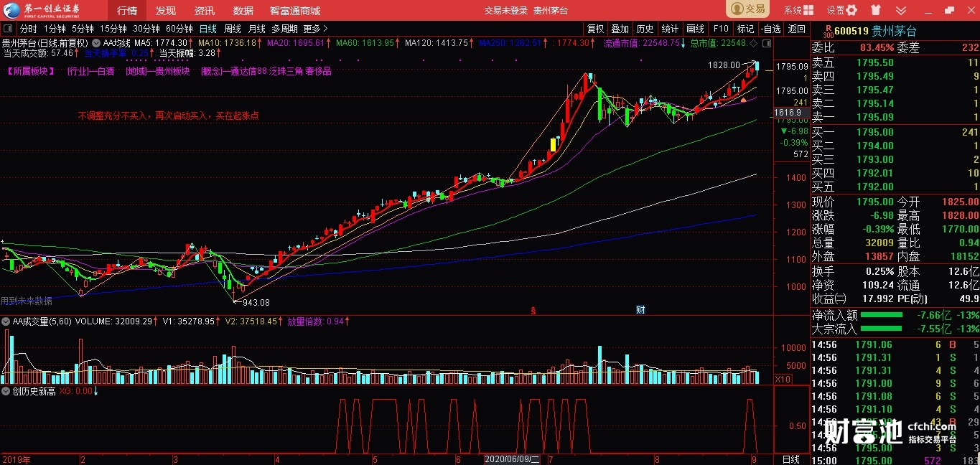Viewport: 980px width, 465px height.
Task: Click the 财 finance marker on chart
Action: point(640,310)
